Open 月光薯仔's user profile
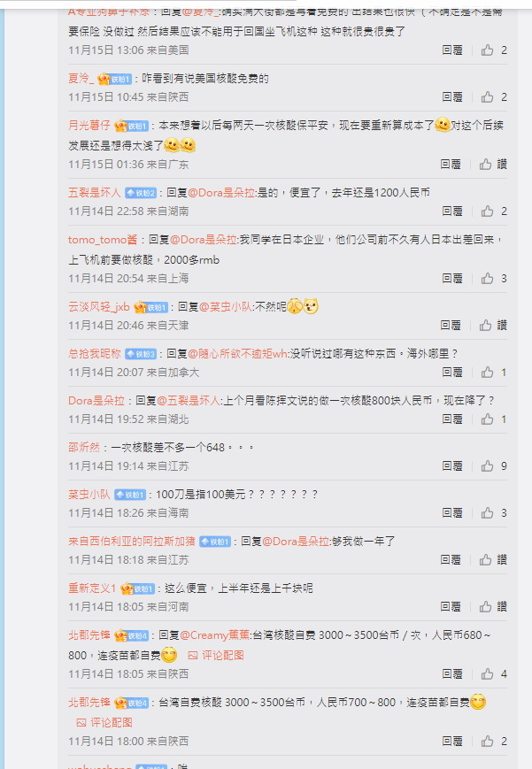532x769 pixels. point(89,125)
